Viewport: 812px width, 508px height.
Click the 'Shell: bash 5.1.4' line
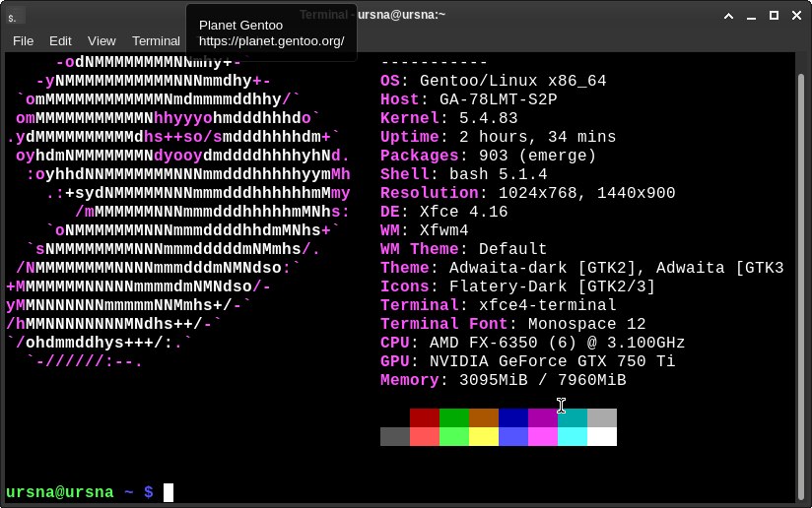pos(464,174)
